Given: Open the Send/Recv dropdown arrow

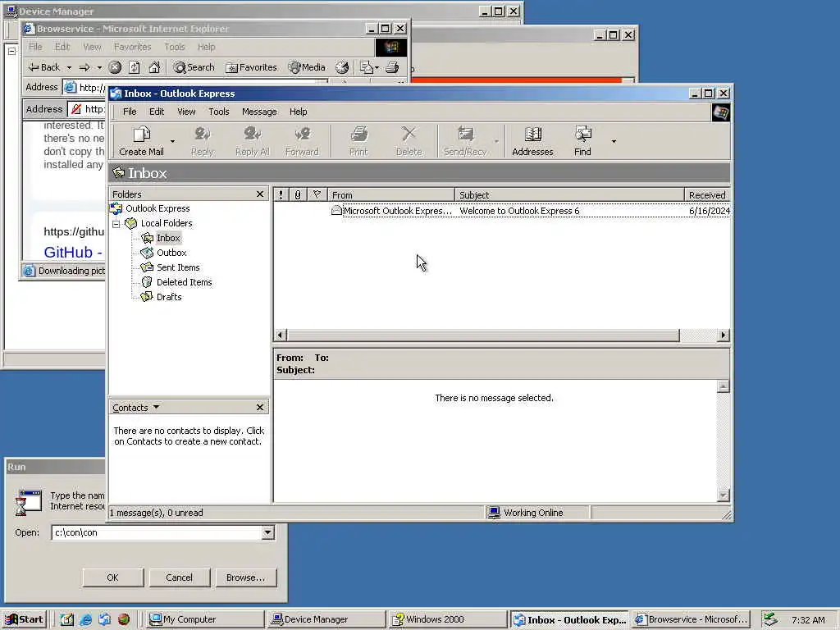Looking at the screenshot, I should point(496,141).
